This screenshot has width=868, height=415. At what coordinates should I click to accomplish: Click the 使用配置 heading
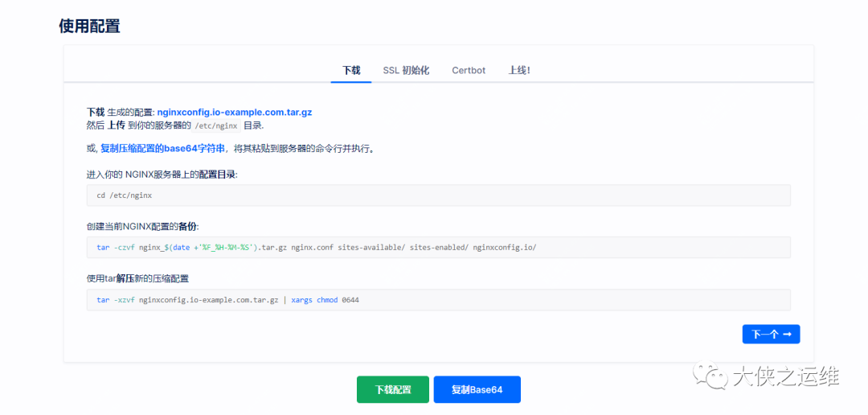pos(89,26)
